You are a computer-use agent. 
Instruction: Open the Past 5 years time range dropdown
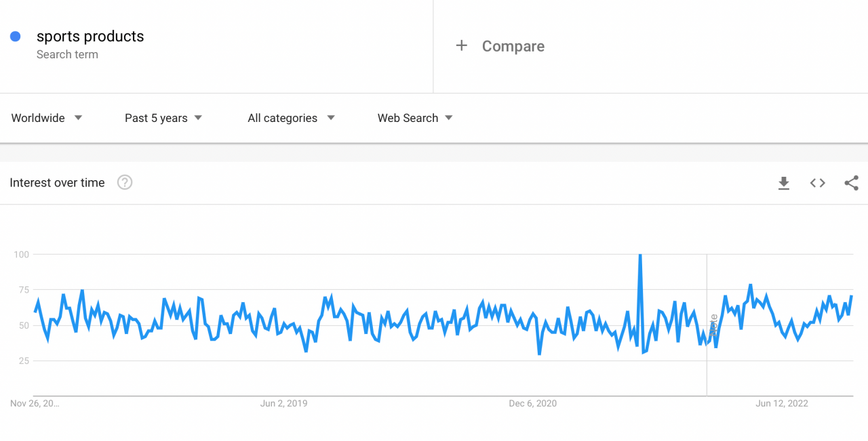pos(156,118)
